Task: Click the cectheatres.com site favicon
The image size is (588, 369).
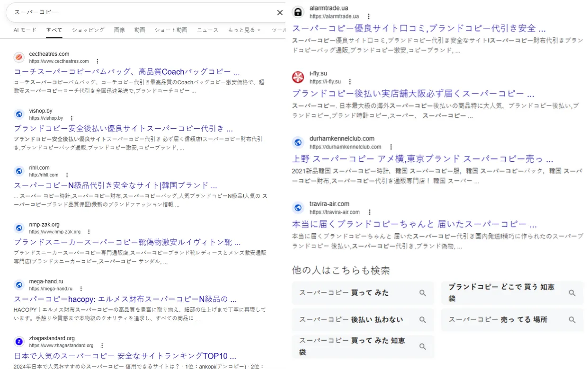Action: [x=19, y=57]
